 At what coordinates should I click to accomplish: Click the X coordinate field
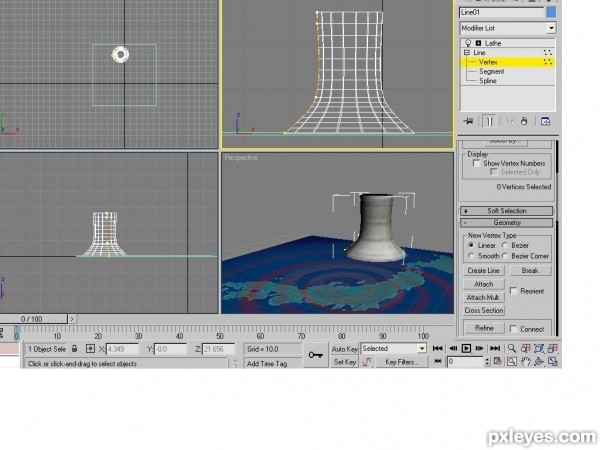[x=122, y=349]
